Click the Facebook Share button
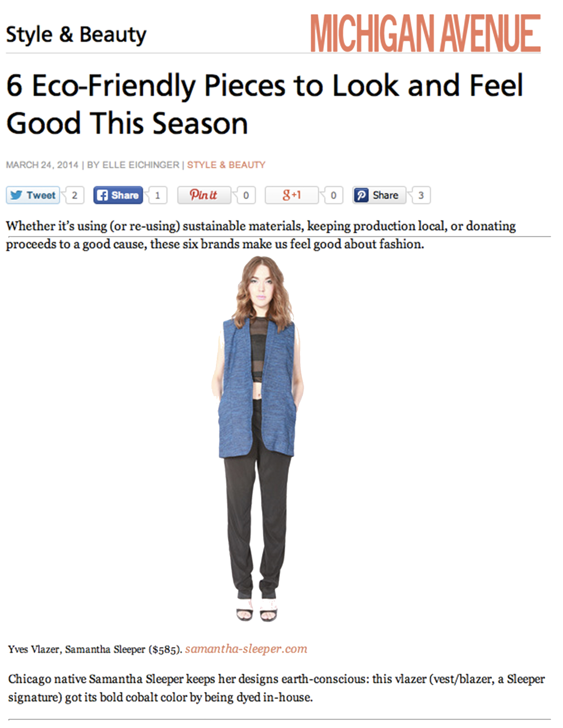The image size is (563, 728). pyautogui.click(x=118, y=195)
